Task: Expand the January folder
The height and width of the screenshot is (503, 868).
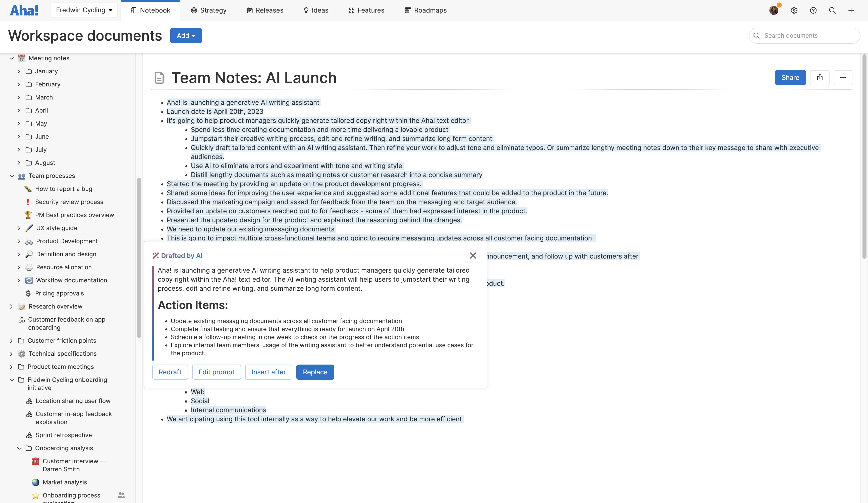Action: click(x=19, y=71)
